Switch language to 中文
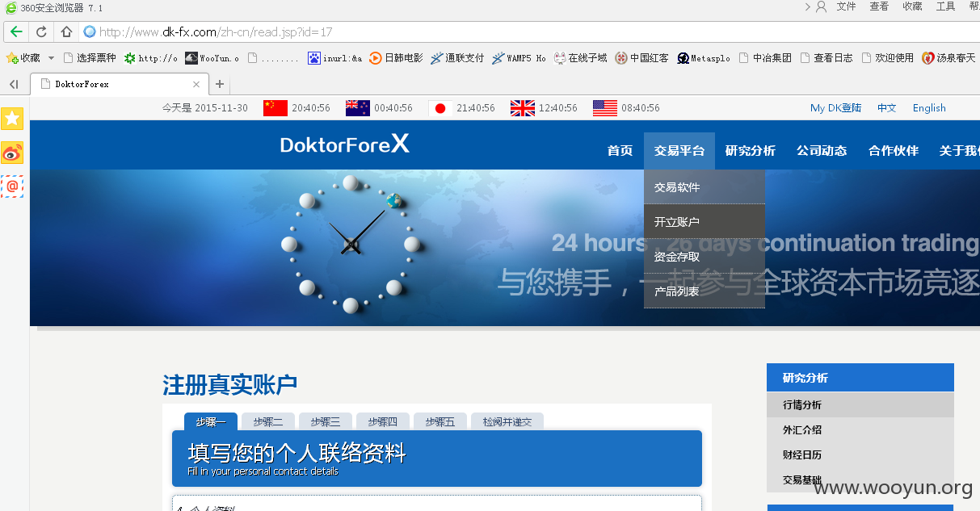 point(887,108)
